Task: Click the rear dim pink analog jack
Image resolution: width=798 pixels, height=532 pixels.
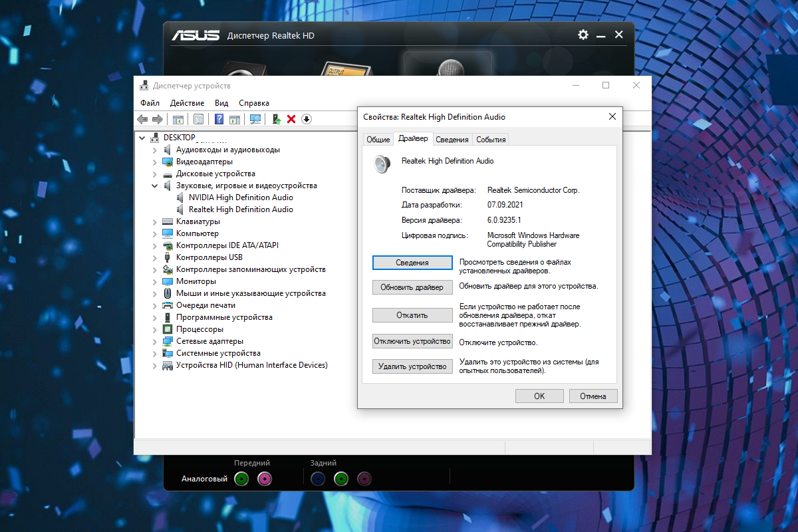Action: click(x=364, y=478)
